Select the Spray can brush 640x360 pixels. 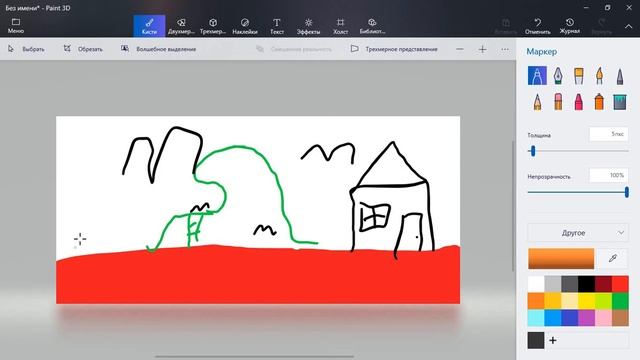coord(599,102)
